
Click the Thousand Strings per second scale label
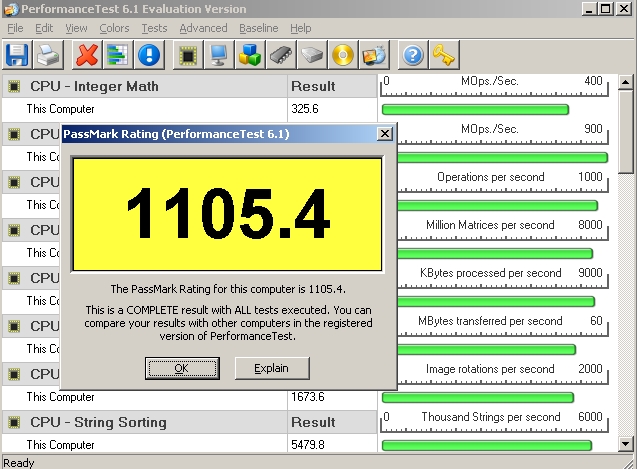491,417
